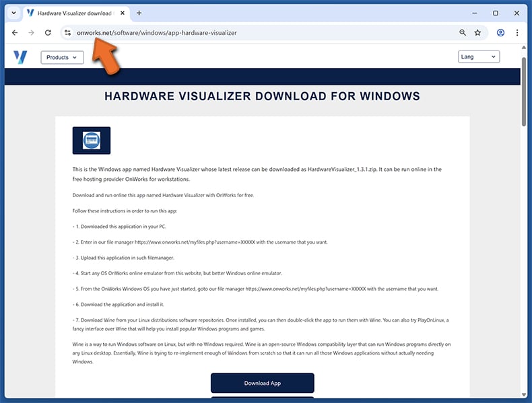Click the step 7 text about downloading Wine
The width and height of the screenshot is (532, 403).
pyautogui.click(x=261, y=324)
